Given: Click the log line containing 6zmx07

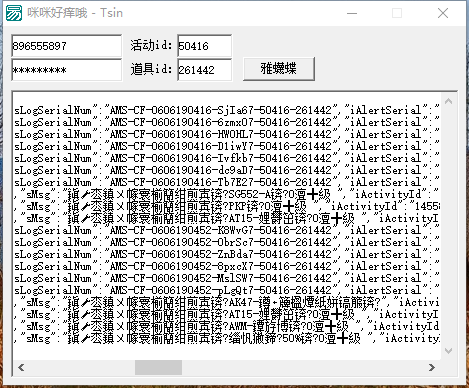Looking at the screenshot, I should coord(227,122).
